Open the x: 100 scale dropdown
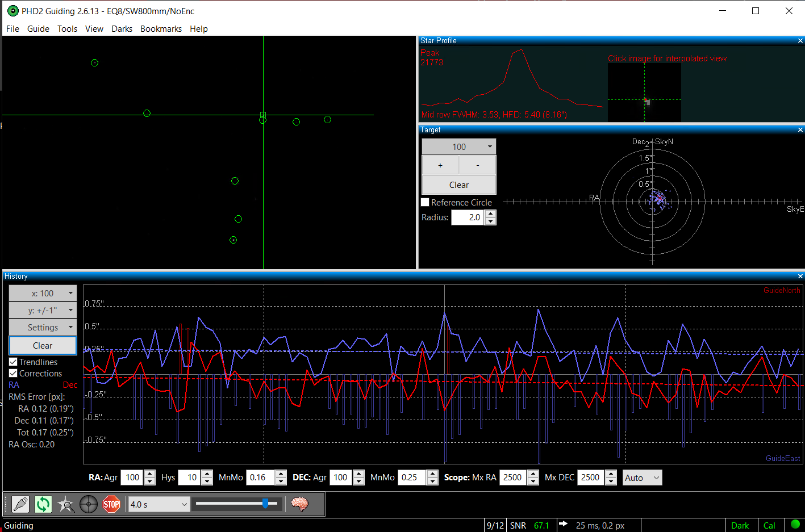 pos(43,294)
